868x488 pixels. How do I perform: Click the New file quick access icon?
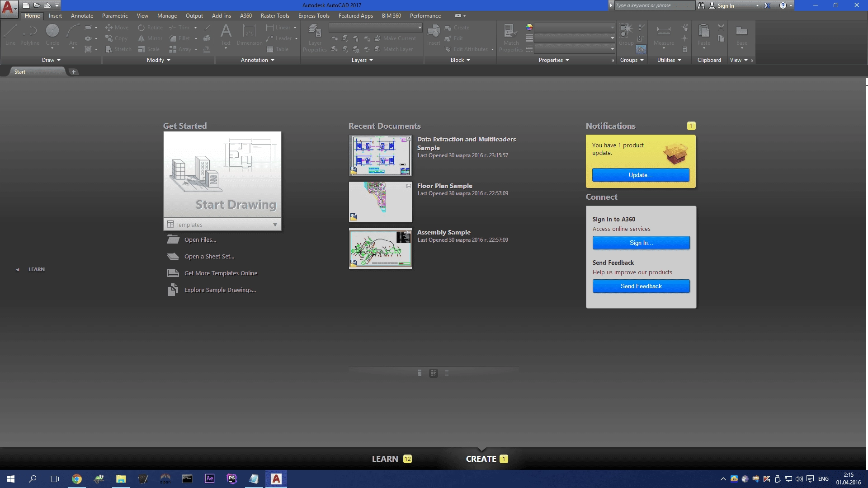point(26,5)
